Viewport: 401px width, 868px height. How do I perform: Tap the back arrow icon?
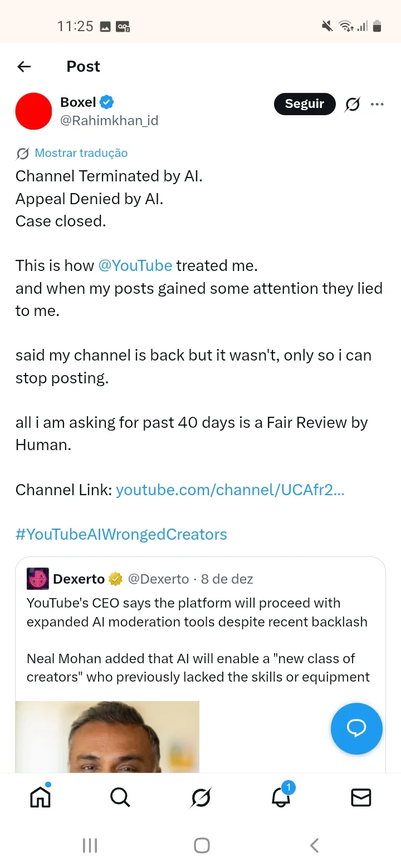pyautogui.click(x=24, y=67)
